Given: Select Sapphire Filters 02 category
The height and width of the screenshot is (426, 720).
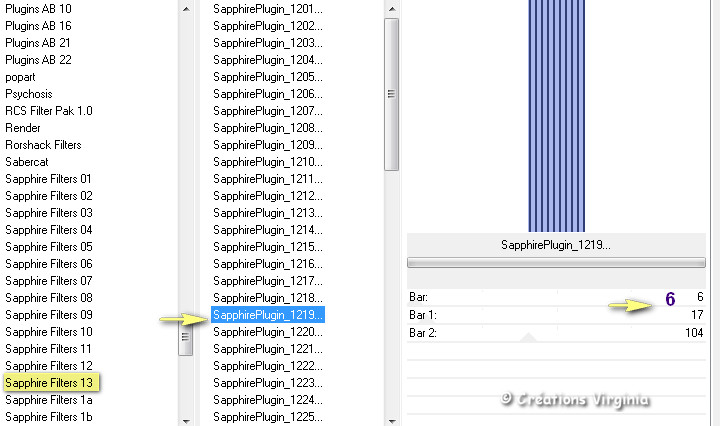Looking at the screenshot, I should click(49, 196).
